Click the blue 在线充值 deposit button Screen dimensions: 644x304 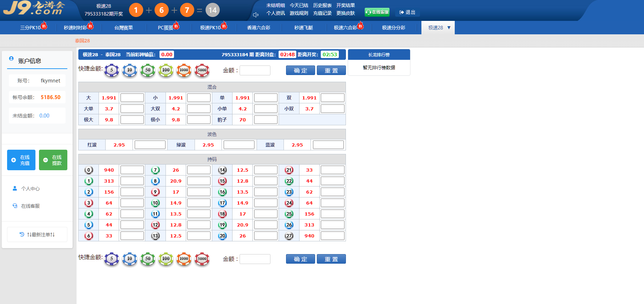point(21,160)
